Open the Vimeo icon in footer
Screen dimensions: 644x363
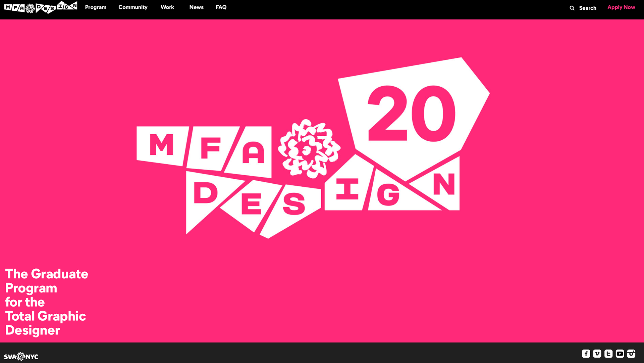click(597, 354)
